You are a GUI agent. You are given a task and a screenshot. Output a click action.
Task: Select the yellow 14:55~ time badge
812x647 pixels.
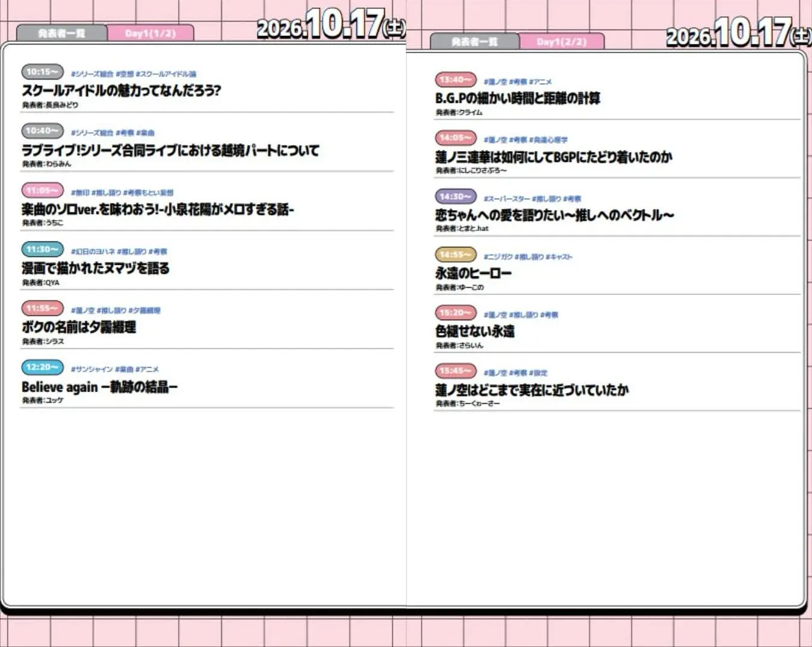pyautogui.click(x=455, y=255)
